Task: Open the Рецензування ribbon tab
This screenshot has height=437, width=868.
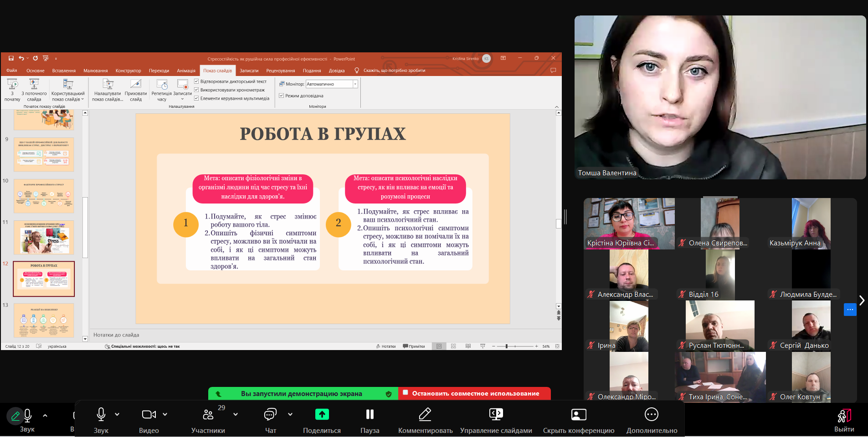Action: point(280,71)
